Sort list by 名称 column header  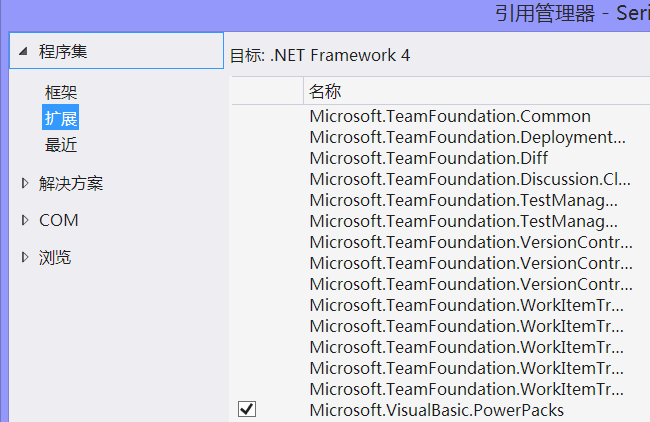tap(325, 91)
